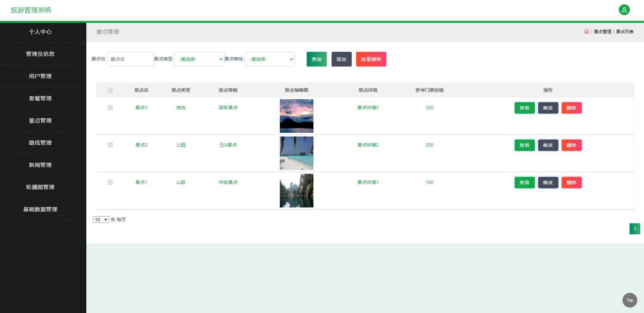
Task: Click the 景点详情2 cell
Action: tap(368, 145)
